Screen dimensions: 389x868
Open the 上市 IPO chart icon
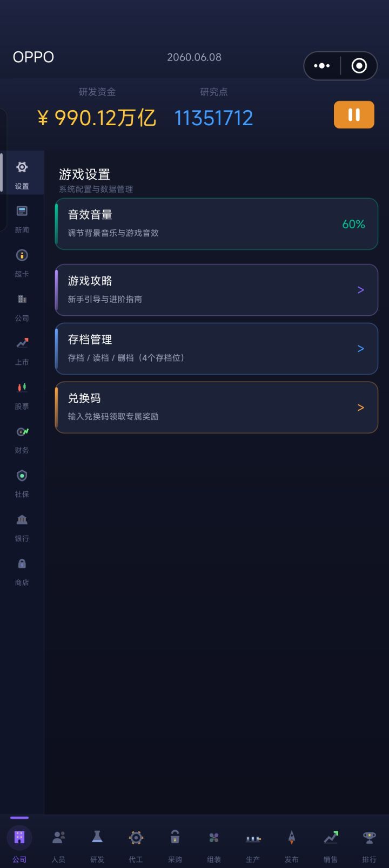click(22, 343)
